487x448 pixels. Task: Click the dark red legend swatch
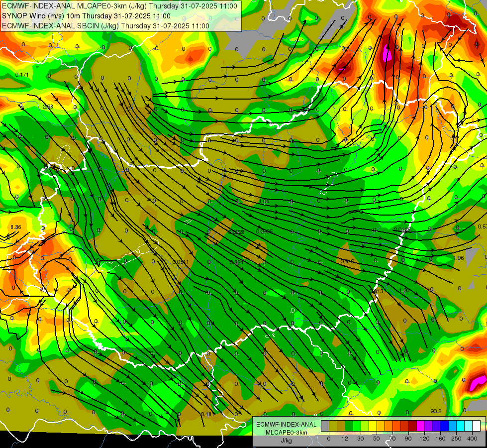point(413,426)
